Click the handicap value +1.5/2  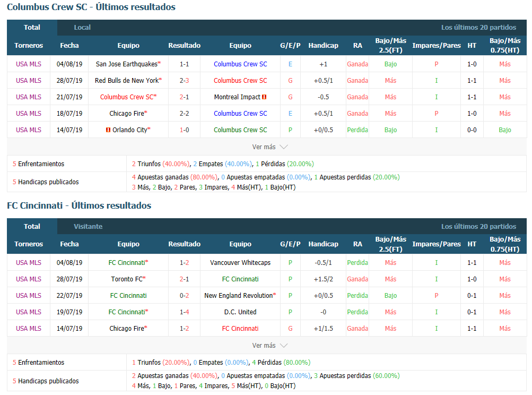[324, 279]
